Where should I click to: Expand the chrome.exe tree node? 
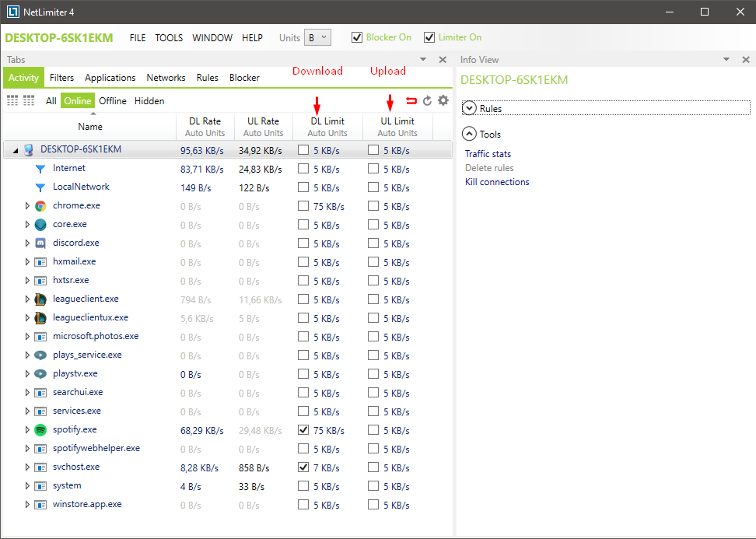click(27, 206)
